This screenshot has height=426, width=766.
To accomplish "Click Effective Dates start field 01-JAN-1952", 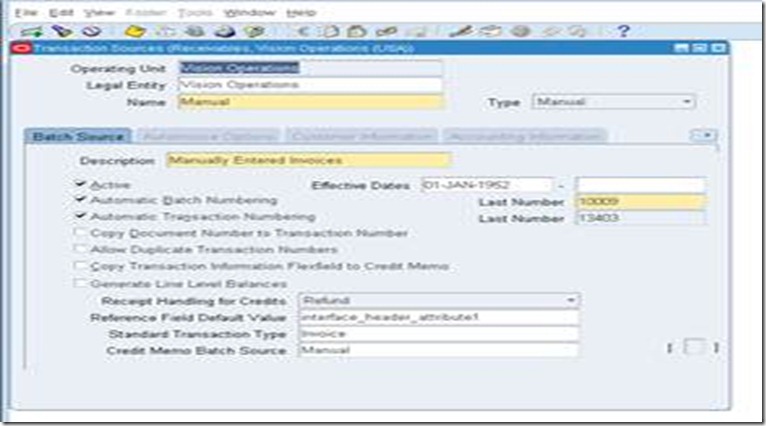I will pos(487,185).
